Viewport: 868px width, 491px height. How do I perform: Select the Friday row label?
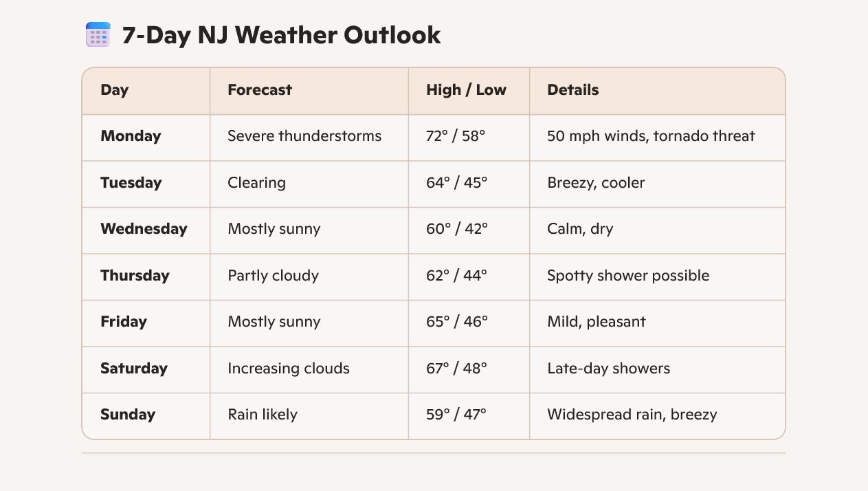[x=124, y=322]
